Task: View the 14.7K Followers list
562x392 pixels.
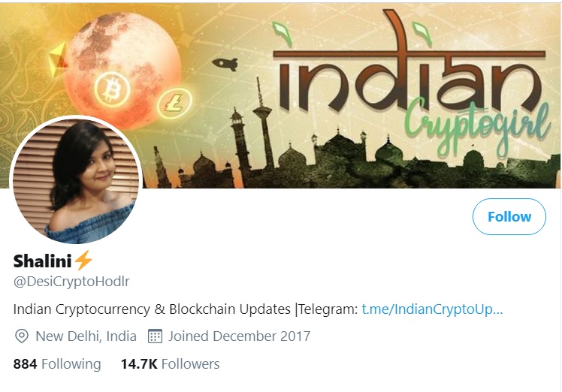Action: 170,364
